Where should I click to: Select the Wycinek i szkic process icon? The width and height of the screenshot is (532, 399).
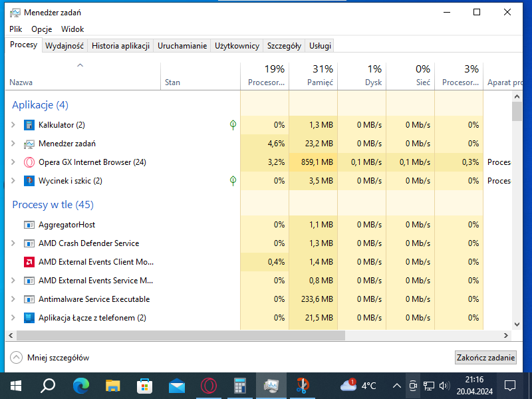coord(29,181)
